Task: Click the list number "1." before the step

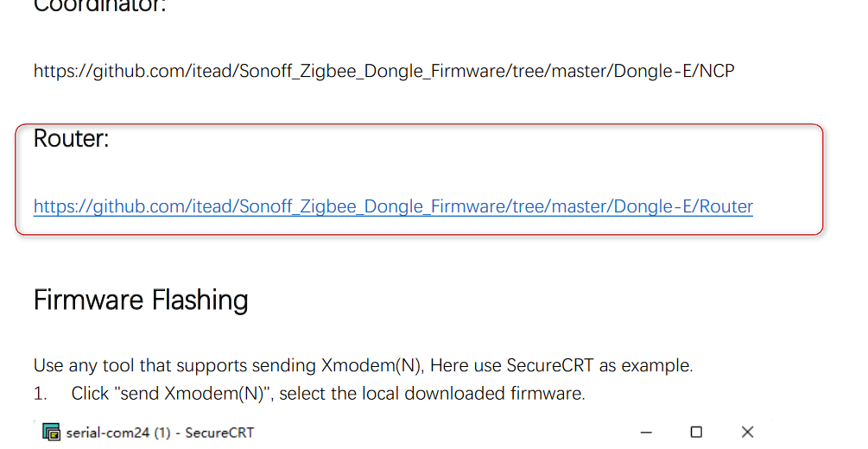Action: 41,394
